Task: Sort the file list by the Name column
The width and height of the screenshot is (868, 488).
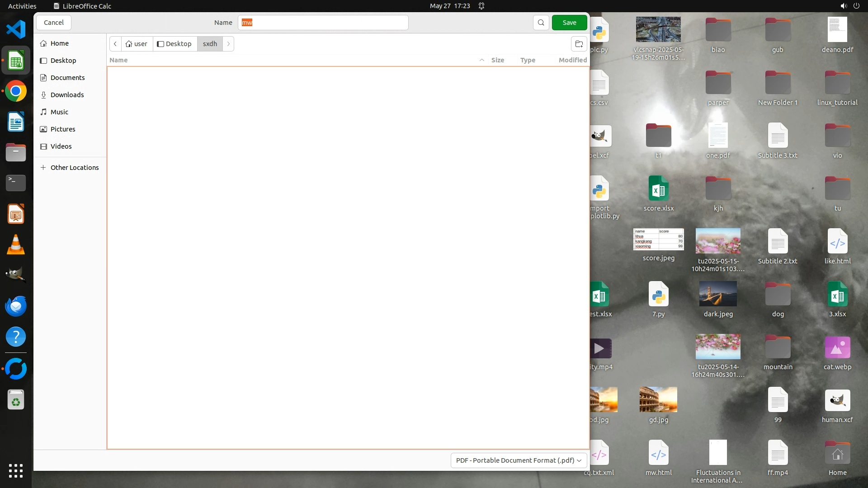Action: [118, 60]
